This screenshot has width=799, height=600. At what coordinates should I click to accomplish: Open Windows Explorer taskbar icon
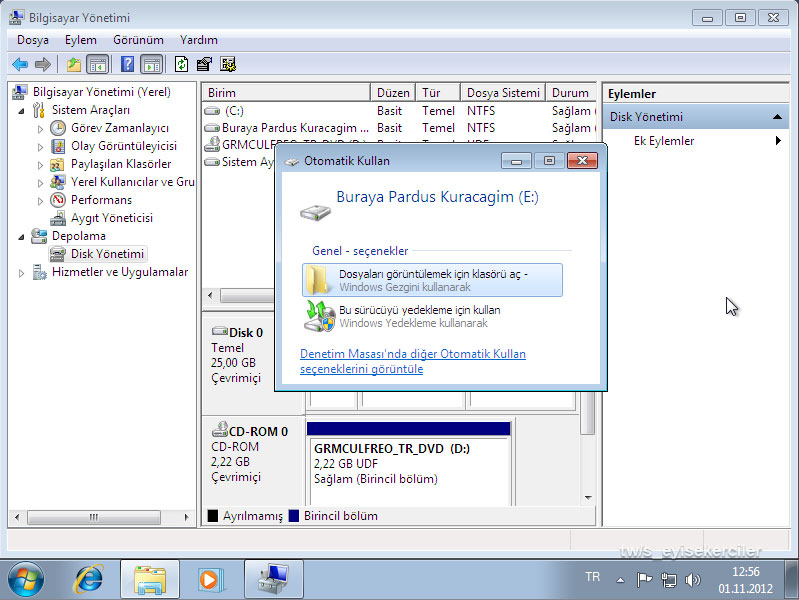click(x=150, y=580)
